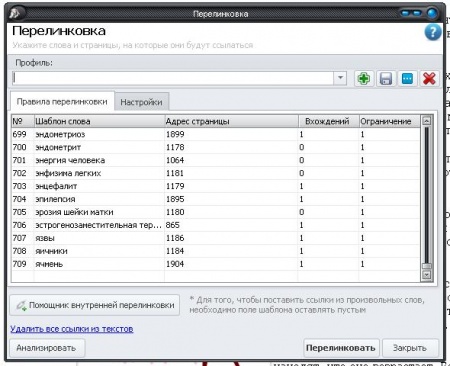
Task: Delete profile with the red X icon
Action: [x=429, y=79]
